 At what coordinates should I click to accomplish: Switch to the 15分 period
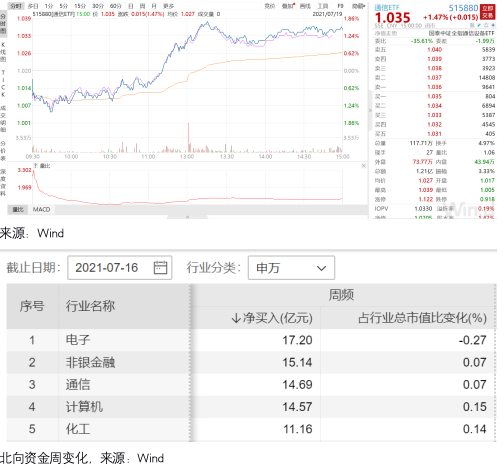[x=80, y=6]
